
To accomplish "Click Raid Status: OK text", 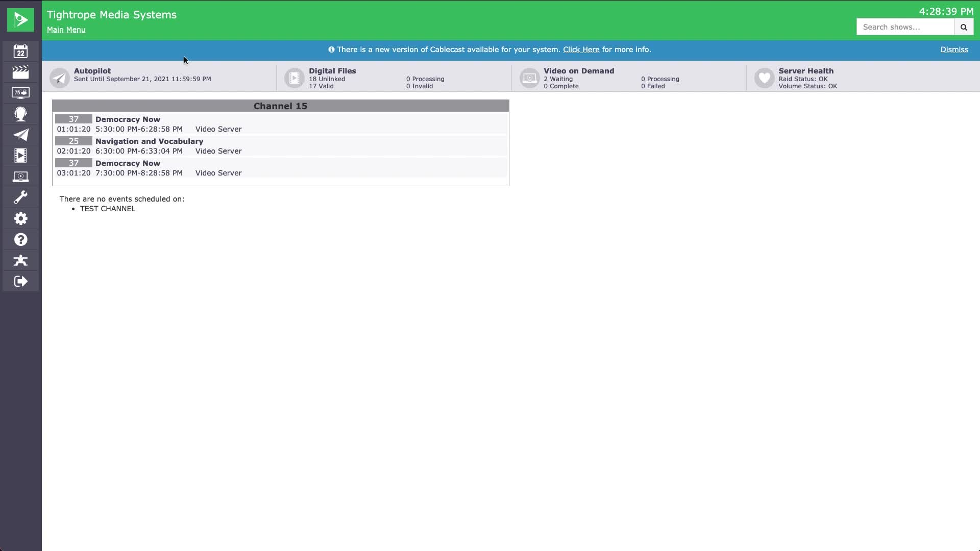I will tap(803, 79).
